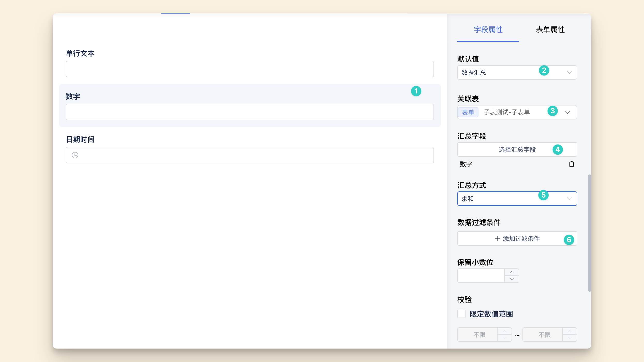Click the down arrow on 保留小数位 stepper
The image size is (644, 362).
click(x=512, y=279)
